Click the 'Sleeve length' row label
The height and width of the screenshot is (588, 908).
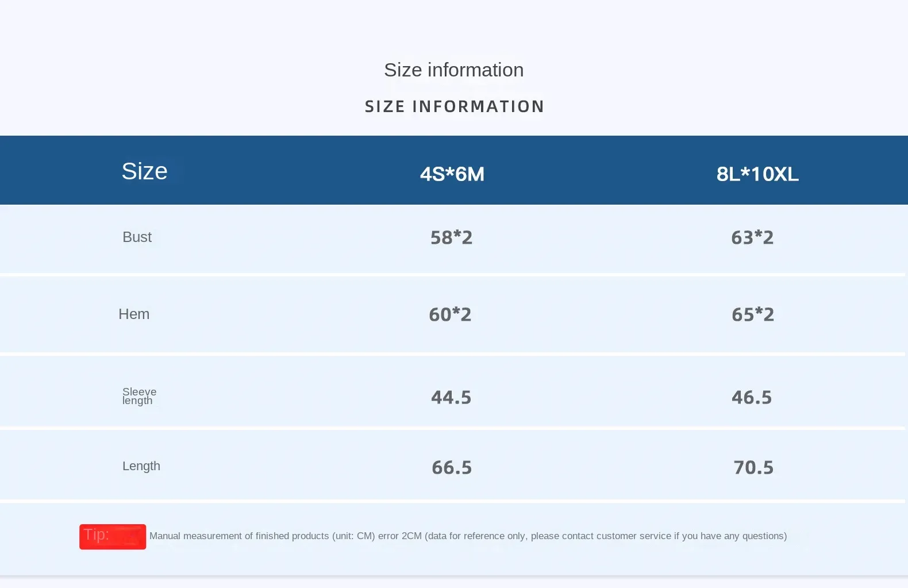tap(139, 396)
